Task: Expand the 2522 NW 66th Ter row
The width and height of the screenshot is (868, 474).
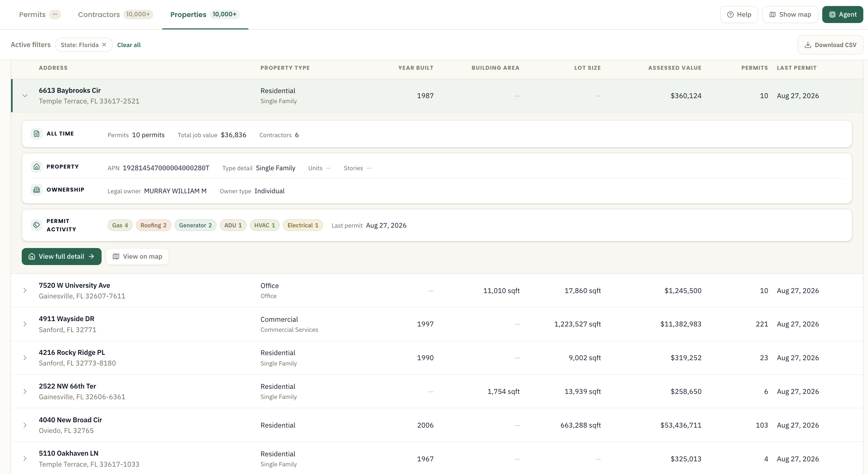Action: pyautogui.click(x=25, y=391)
